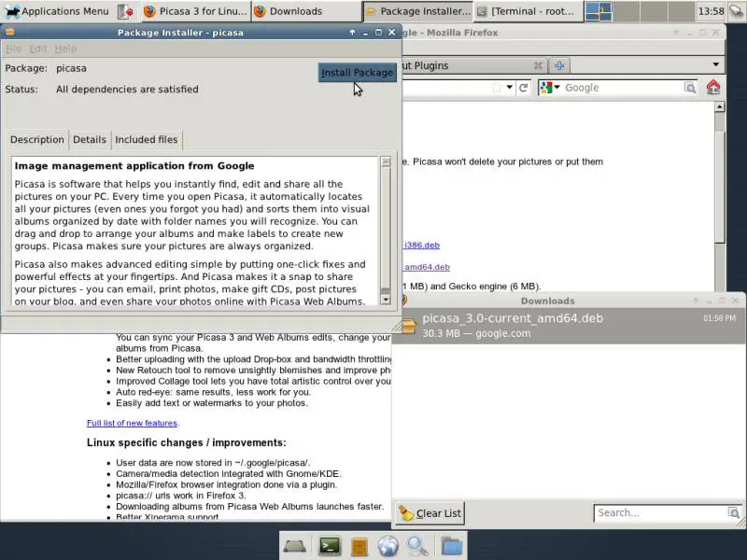This screenshot has height=560, width=747.
Task: Open the URL history dropdown arrow
Action: click(509, 87)
